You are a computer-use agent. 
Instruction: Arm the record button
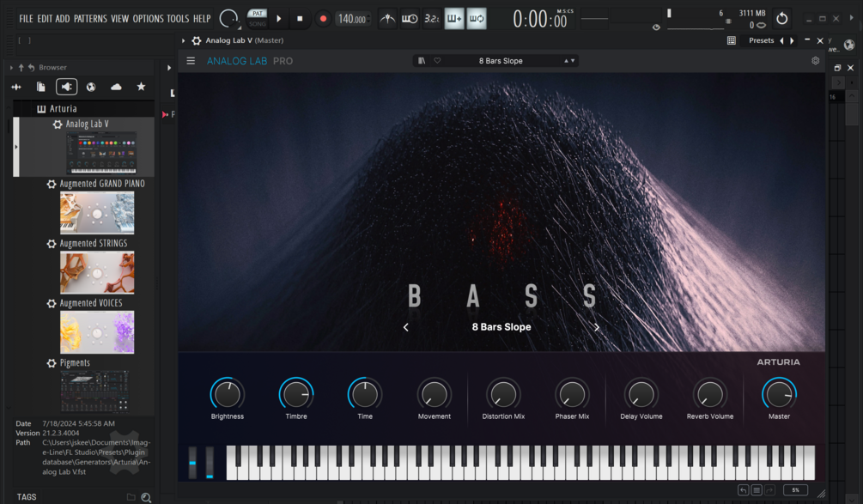tap(323, 19)
